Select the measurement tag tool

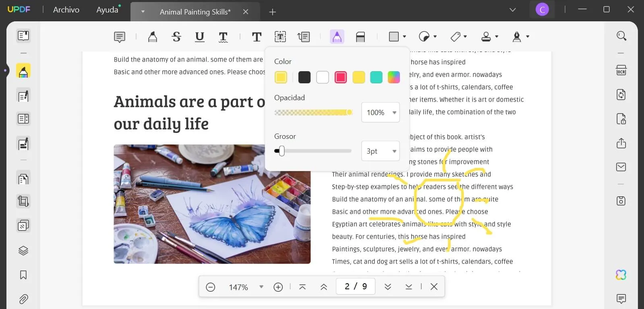coord(455,37)
